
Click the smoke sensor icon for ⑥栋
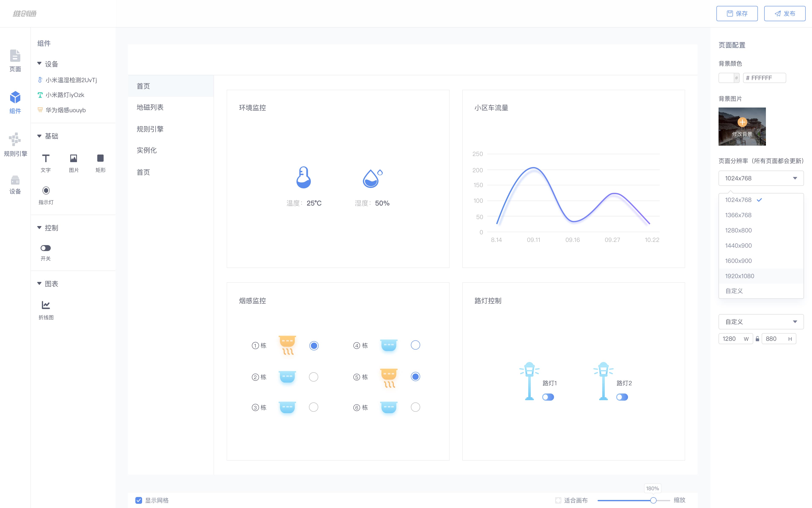pyautogui.click(x=389, y=407)
